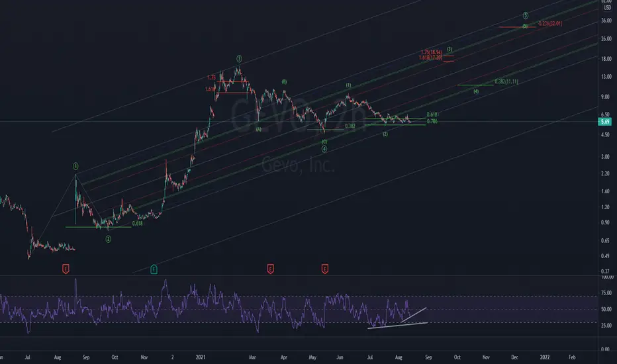Screen dimensions: 617x364
Task: Select circled wave 2 label
Action: pyautogui.click(x=108, y=239)
